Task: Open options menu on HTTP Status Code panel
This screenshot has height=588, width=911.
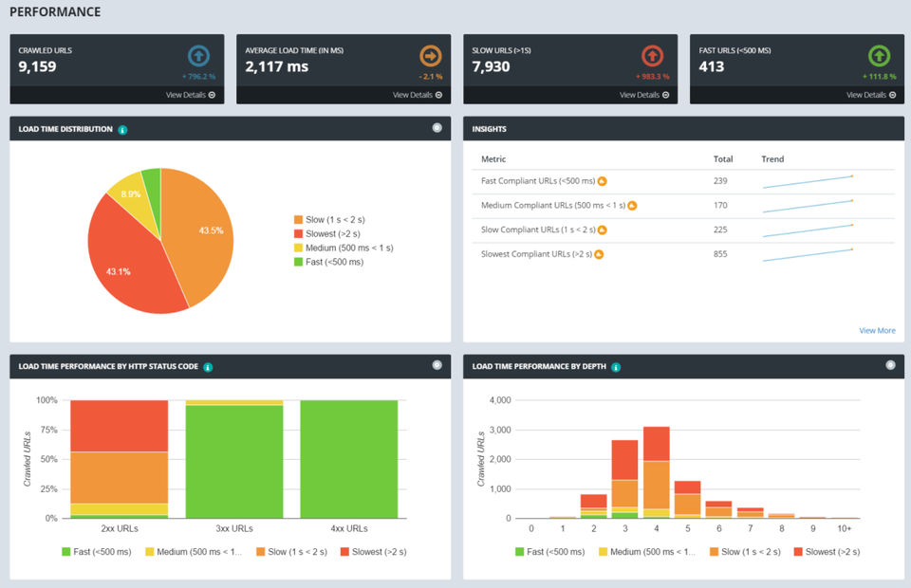Action: coord(437,365)
